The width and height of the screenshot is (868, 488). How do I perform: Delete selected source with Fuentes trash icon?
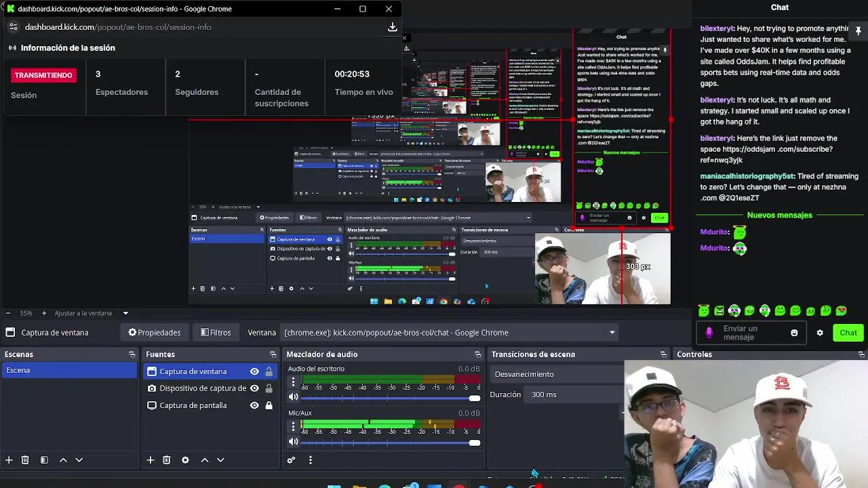pos(167,460)
